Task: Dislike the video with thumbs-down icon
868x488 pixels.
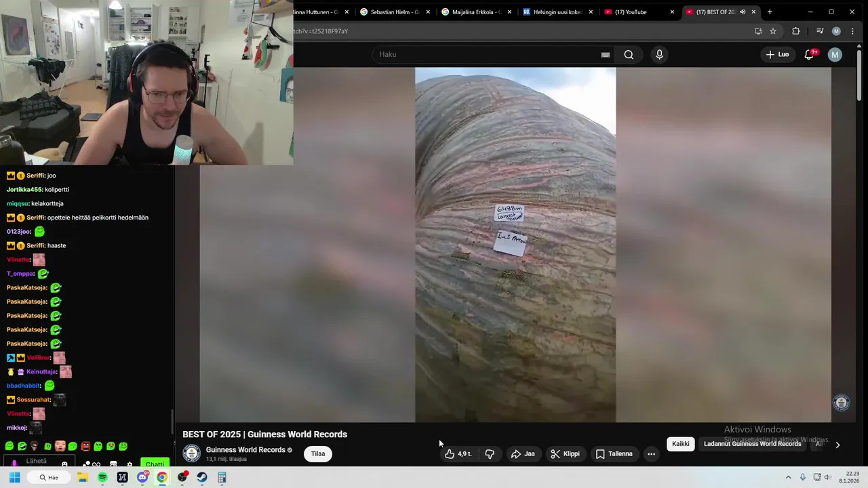Action: 490,454
